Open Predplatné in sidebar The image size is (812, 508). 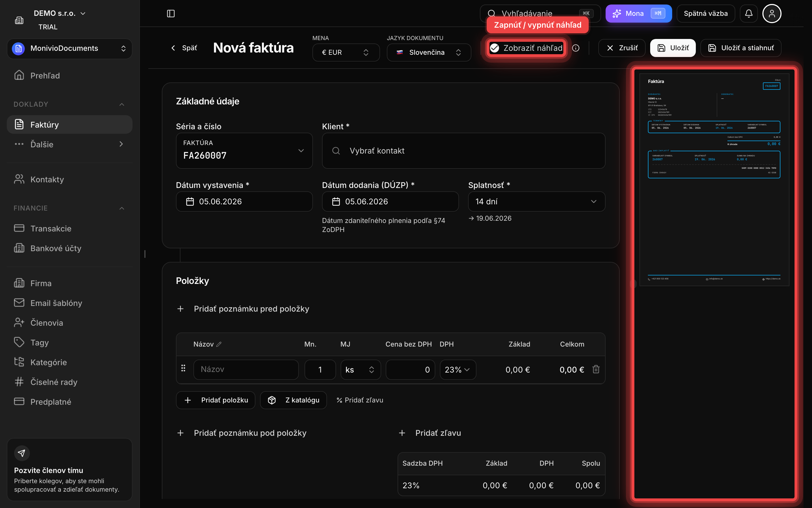tap(69, 402)
